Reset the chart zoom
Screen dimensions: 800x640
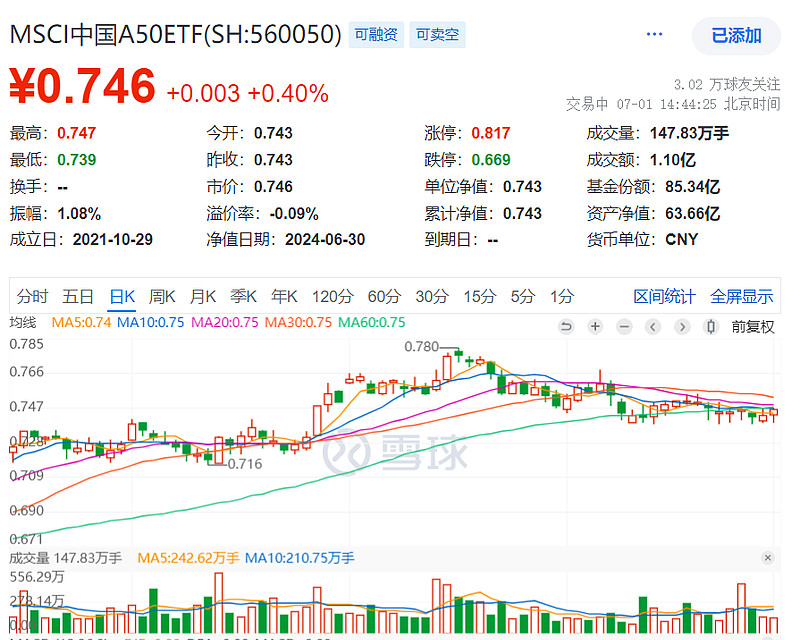(566, 327)
